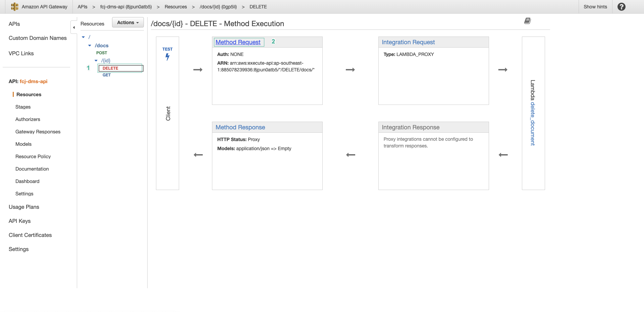Viewport: 644px width, 312px height.
Task: Open the help question mark icon
Action: coord(621,7)
